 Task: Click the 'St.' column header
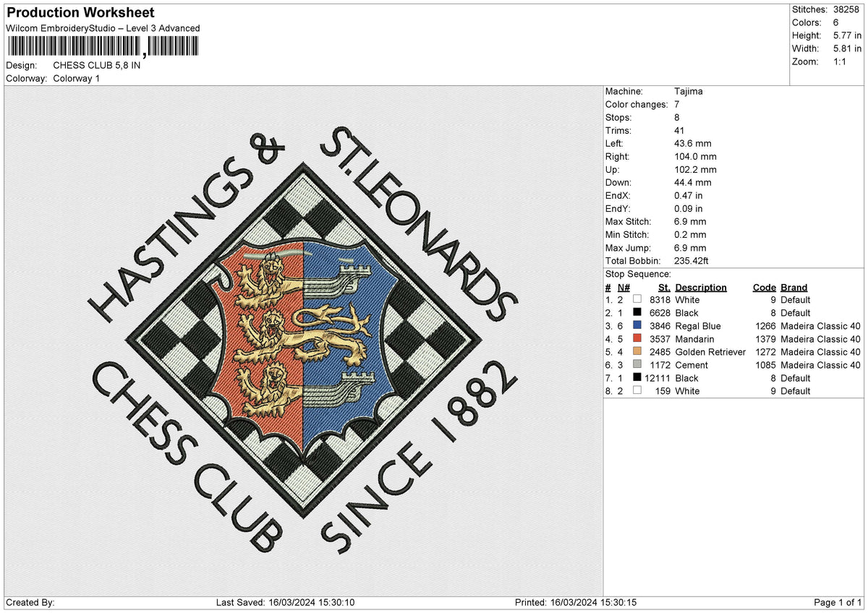click(x=664, y=287)
